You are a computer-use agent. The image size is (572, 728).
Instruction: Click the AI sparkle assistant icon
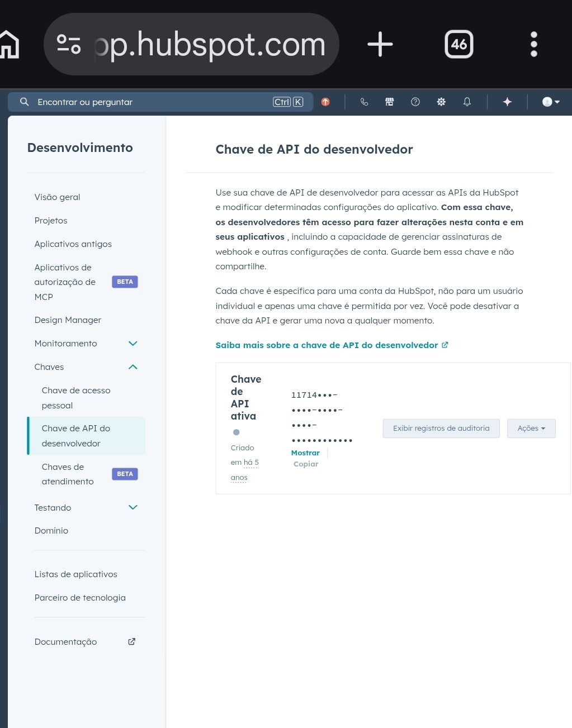click(507, 102)
